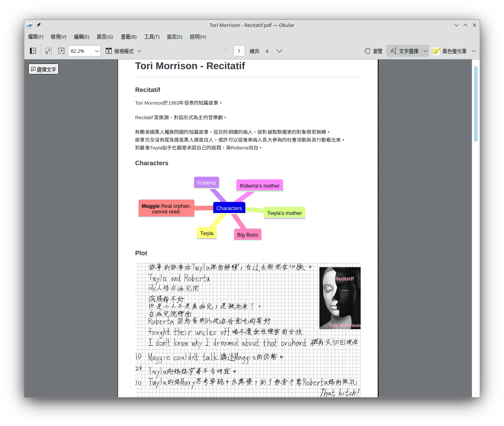Viewport: 504px width, 426px height.
Task: Open the 檢視模式 view mode dropdown
Action: pos(123,51)
